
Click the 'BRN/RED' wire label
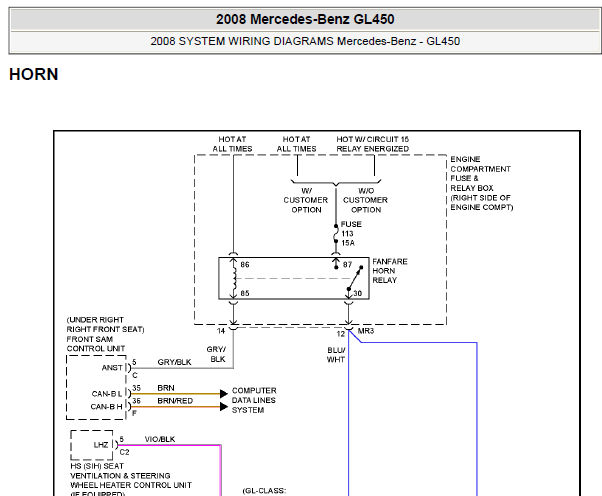175,401
